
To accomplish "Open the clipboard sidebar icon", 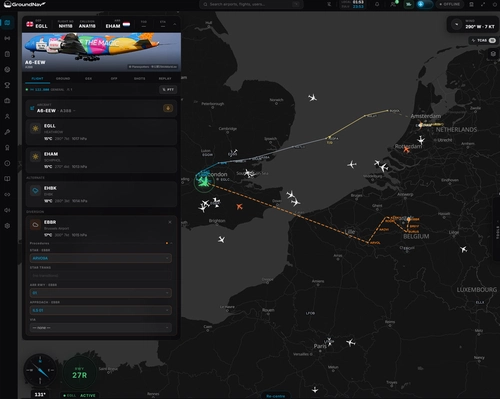I will 7,54.
